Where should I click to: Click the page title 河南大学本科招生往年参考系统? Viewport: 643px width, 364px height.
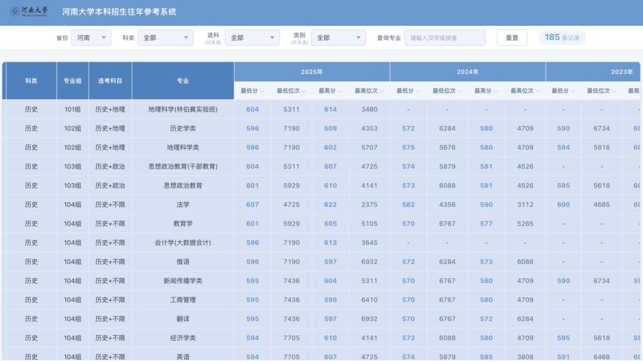(119, 12)
